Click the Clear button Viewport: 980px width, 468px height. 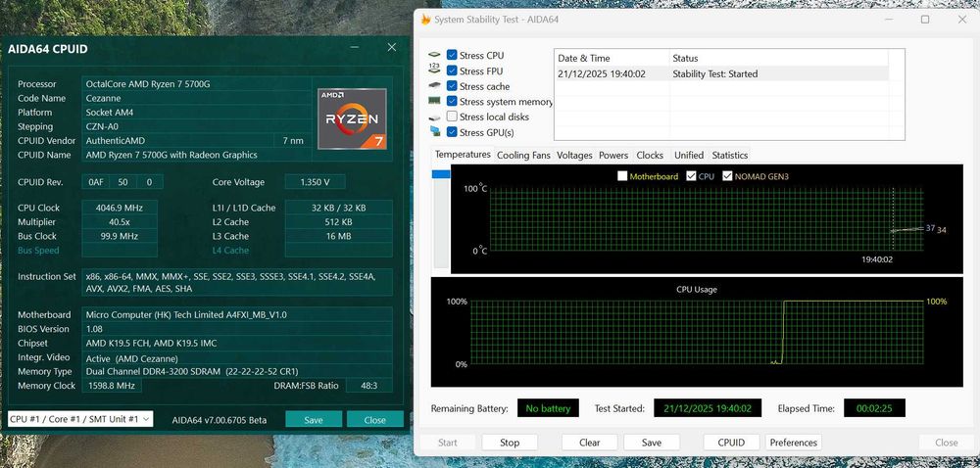tap(589, 443)
